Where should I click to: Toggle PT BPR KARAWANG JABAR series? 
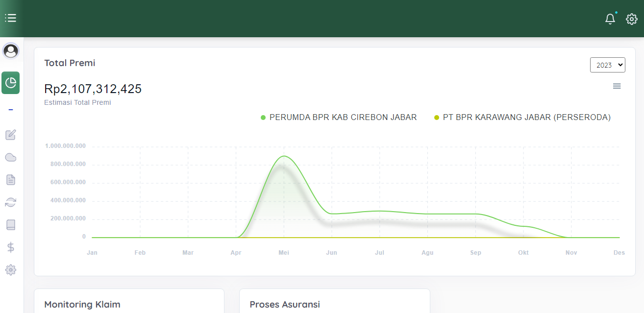coord(526,118)
